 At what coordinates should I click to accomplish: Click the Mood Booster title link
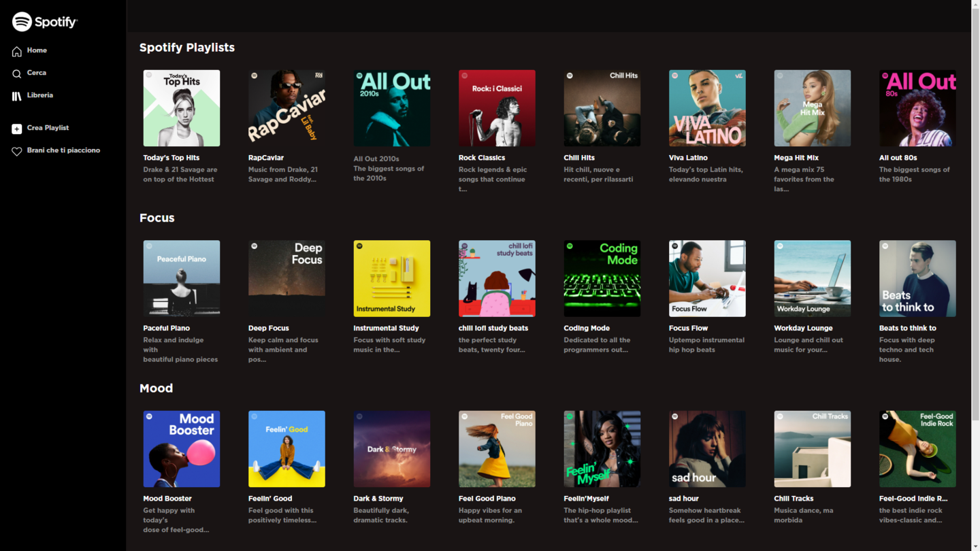[167, 499]
